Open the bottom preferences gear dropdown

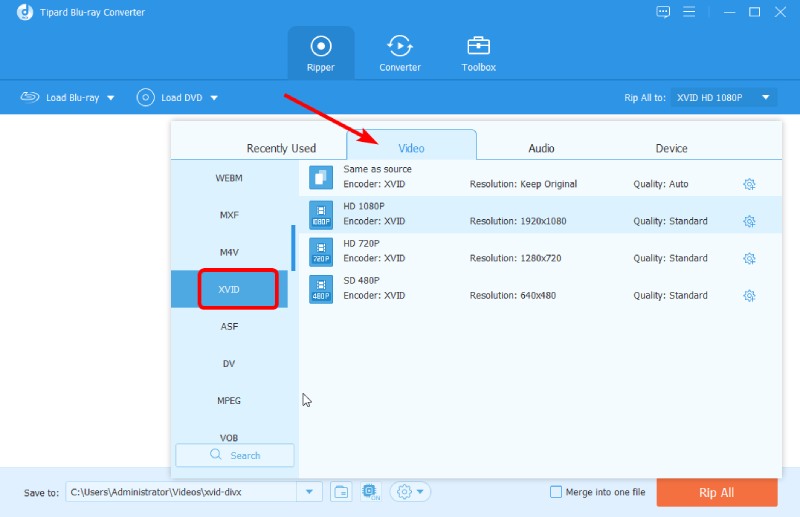coord(410,492)
